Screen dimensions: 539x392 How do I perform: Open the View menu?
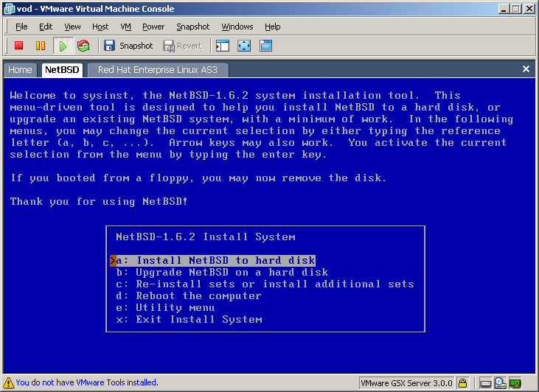72,27
